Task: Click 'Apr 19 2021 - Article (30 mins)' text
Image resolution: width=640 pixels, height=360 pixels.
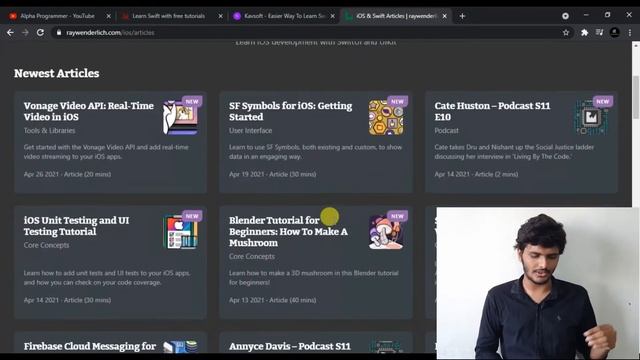Action: click(273, 174)
